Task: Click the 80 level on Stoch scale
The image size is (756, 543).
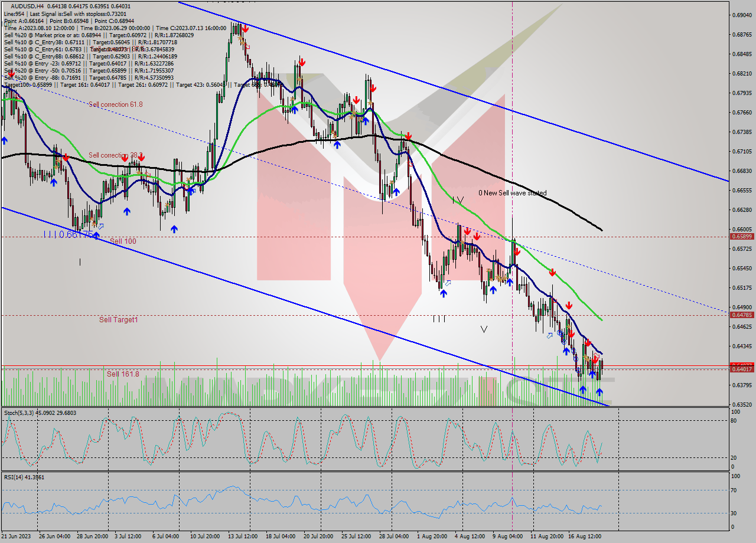Action: click(734, 420)
